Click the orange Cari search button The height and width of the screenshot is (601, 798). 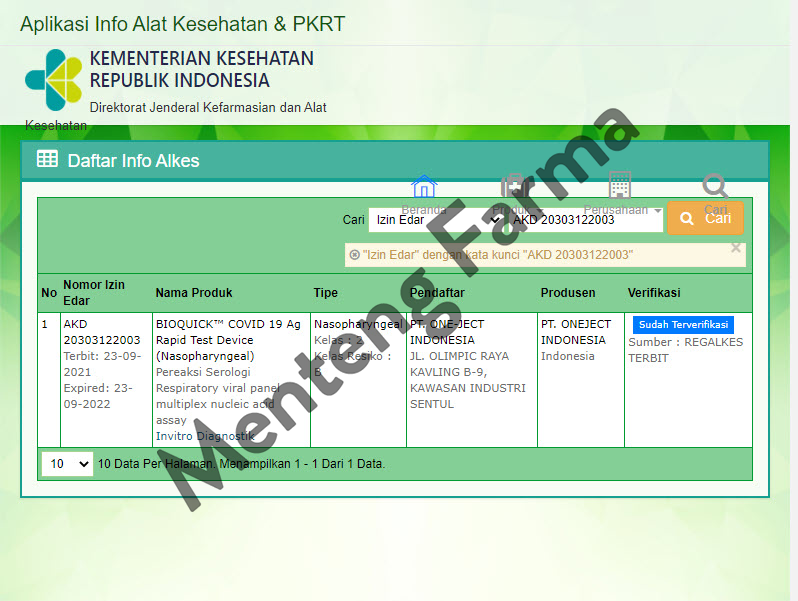[705, 218]
